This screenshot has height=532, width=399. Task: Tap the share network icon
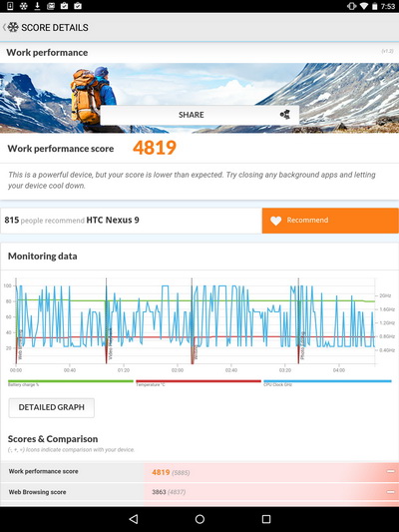point(285,115)
